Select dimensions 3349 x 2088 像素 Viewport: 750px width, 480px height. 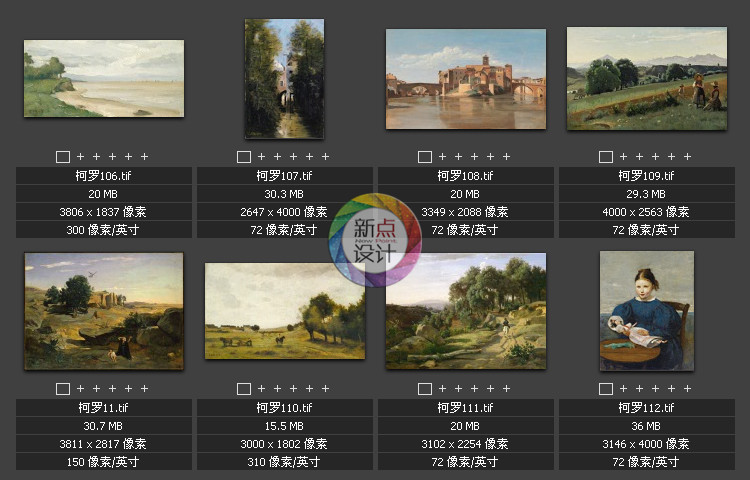click(465, 212)
